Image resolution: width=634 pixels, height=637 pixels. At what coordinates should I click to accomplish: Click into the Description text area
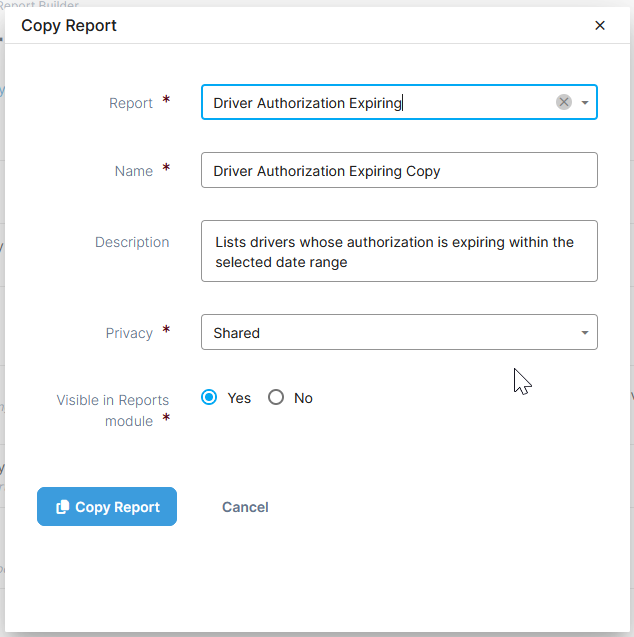(x=398, y=251)
